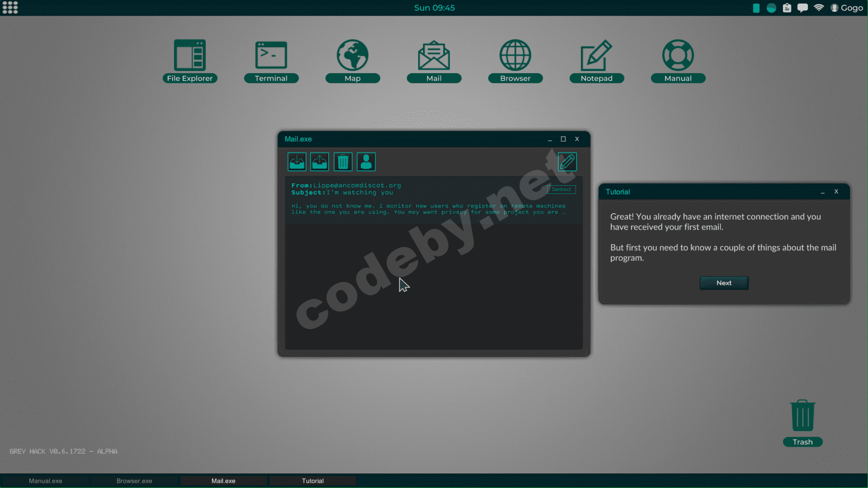Close the Mail.exe window
Screen dimensions: 868x488
pos(577,139)
